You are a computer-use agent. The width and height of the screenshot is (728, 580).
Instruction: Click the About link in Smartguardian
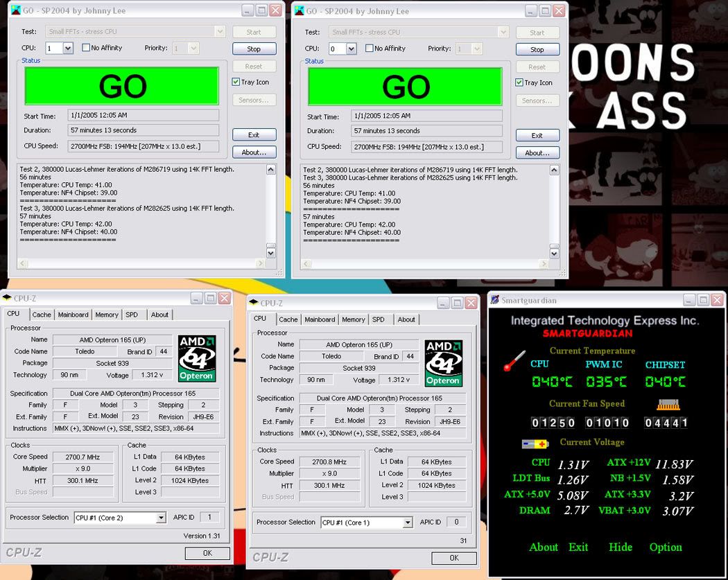click(543, 547)
